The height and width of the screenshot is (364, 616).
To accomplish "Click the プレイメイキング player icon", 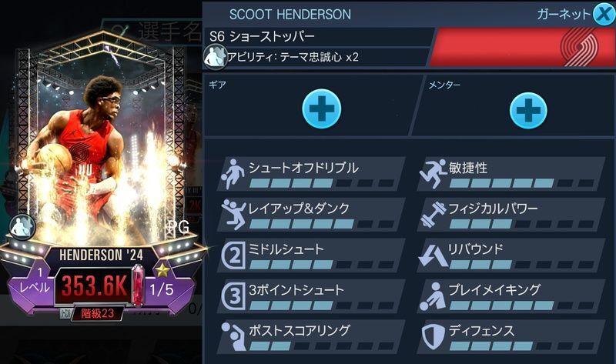I will coord(434,296).
